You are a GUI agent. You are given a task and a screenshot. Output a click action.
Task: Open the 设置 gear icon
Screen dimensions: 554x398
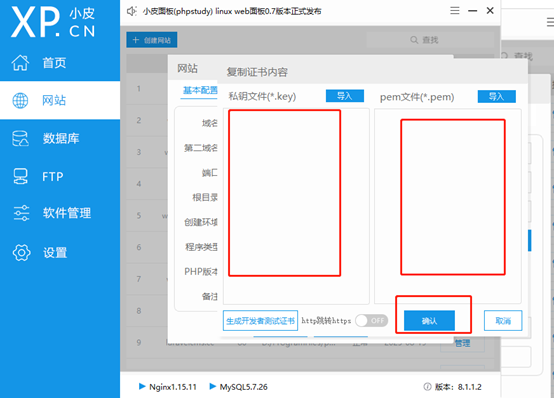point(22,252)
